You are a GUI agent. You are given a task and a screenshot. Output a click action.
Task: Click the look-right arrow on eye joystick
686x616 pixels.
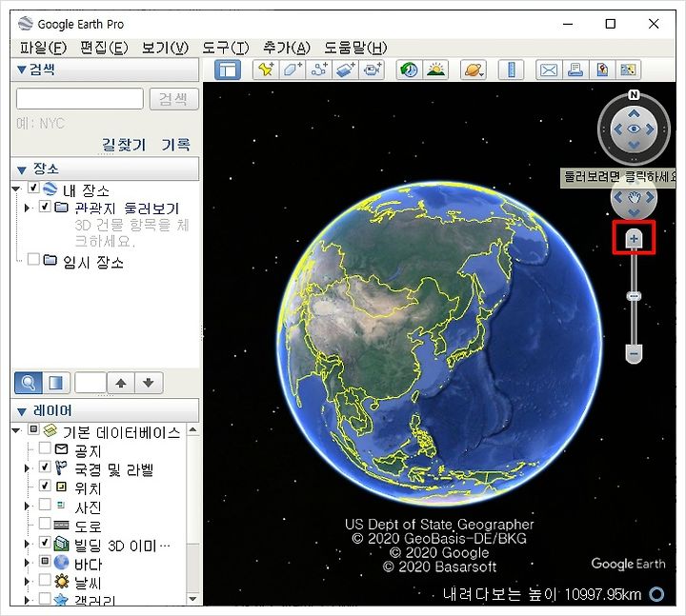click(650, 129)
